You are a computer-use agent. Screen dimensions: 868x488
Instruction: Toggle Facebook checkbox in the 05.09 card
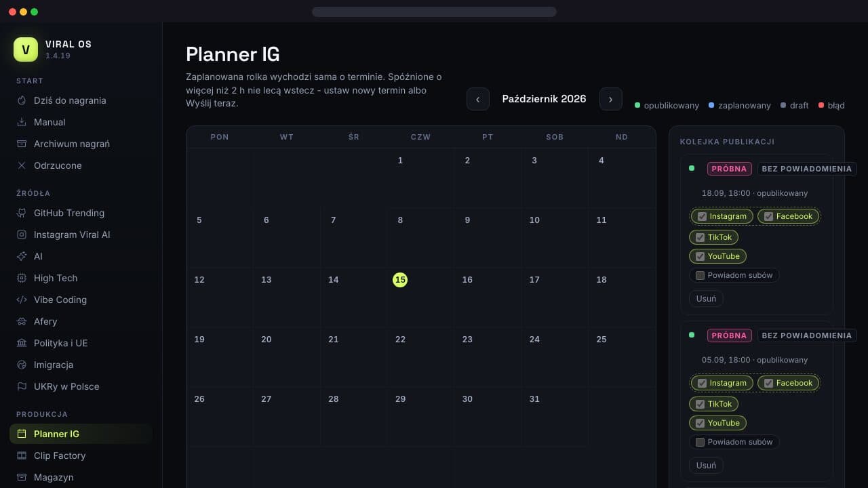click(x=769, y=383)
